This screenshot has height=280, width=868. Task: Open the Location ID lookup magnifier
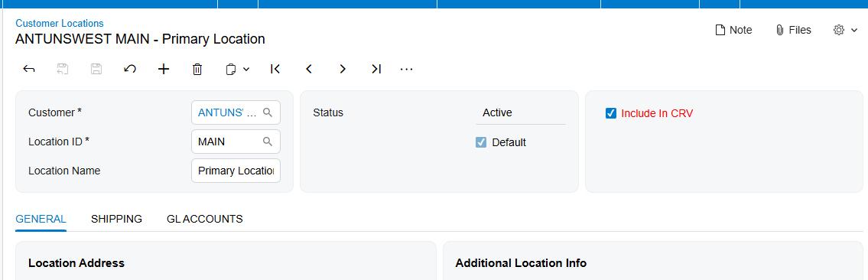tap(268, 142)
